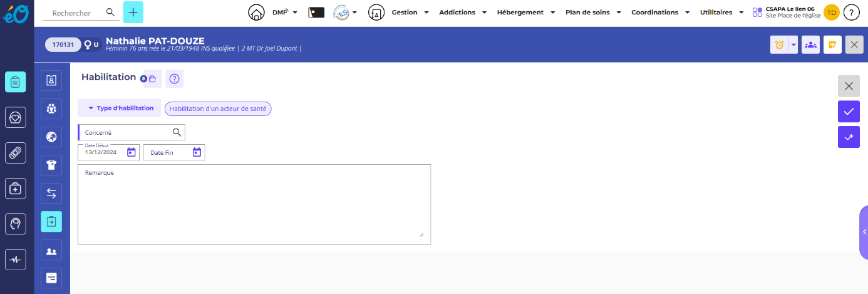Image resolution: width=868 pixels, height=294 pixels.
Task: Open the group of people icon in patient banner
Action: tap(810, 45)
